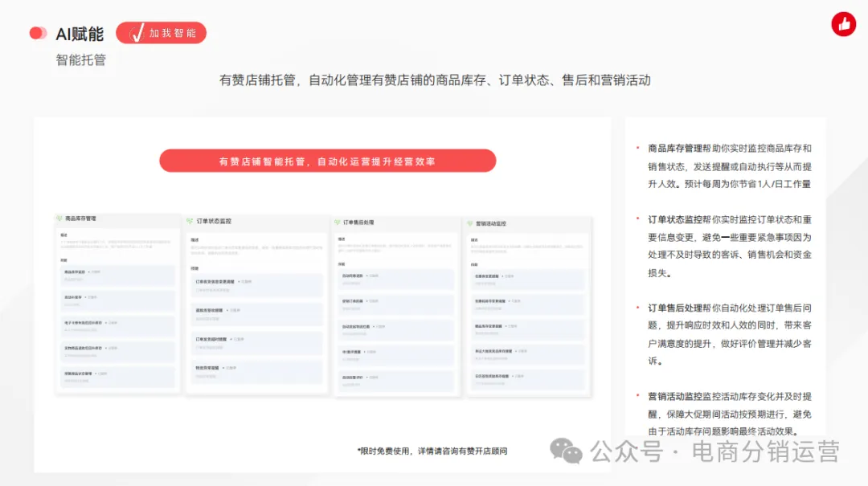Click the checkmark icon in 加我智能 badge
868x486 pixels.
click(x=137, y=33)
